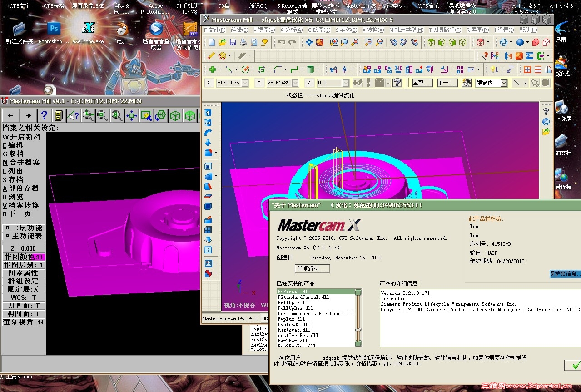Toggle the 构图面: T setting in v9.1
The image size is (581, 392).
coord(23,314)
